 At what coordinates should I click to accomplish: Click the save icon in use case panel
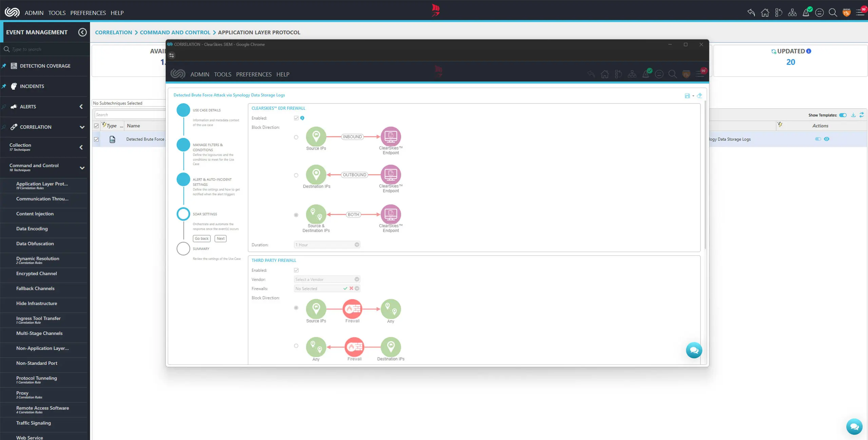click(x=687, y=96)
